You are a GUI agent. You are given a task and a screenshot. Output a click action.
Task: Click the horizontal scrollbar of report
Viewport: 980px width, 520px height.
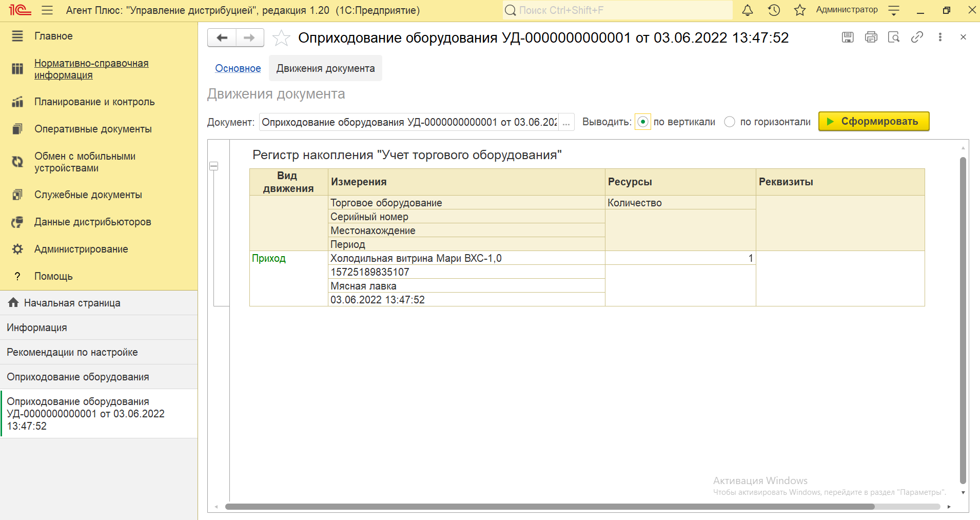[x=549, y=507]
